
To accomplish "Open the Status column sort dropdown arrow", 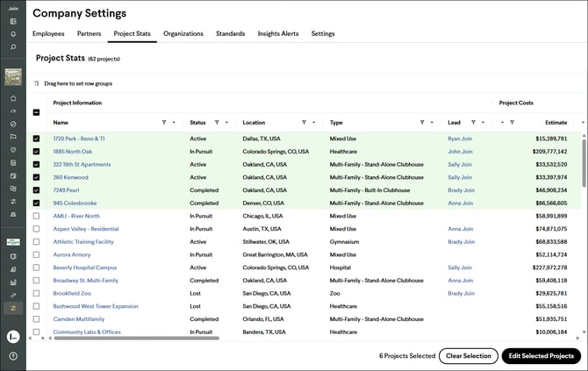I will point(226,123).
